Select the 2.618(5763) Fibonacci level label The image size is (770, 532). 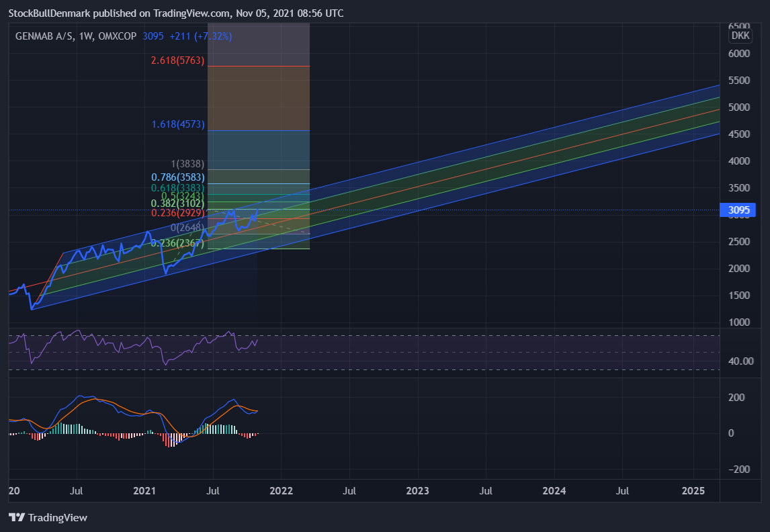click(x=178, y=60)
